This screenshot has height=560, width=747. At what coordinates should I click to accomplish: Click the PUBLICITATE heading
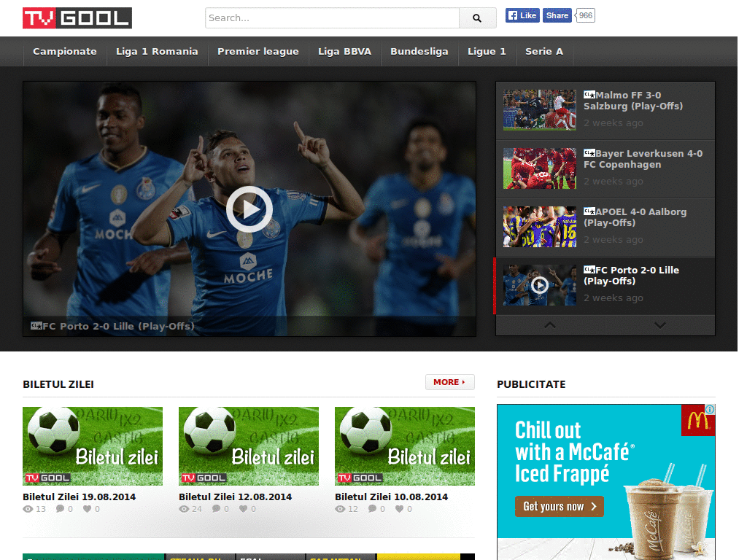(x=531, y=384)
